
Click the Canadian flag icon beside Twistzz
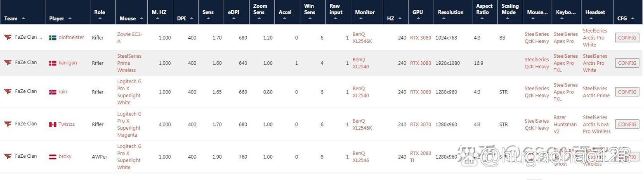coord(53,124)
